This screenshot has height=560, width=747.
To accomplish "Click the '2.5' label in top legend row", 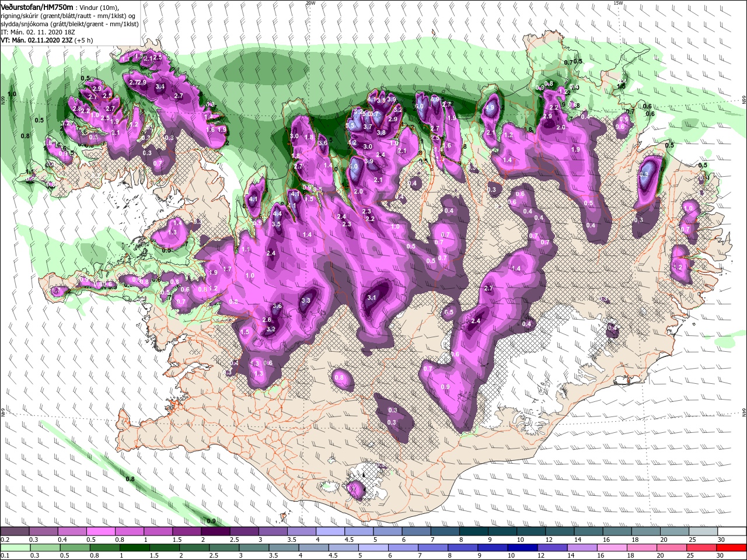I will coord(235,540).
